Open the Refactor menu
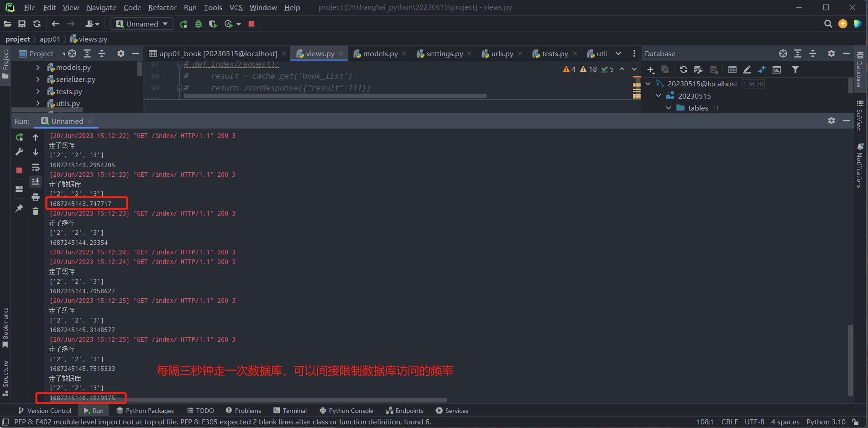868x428 pixels. pos(162,7)
